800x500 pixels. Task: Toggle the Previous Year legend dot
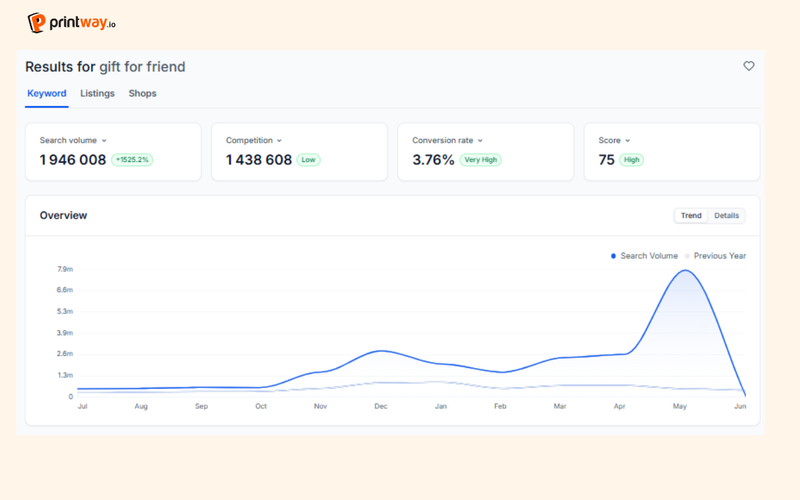pos(687,256)
